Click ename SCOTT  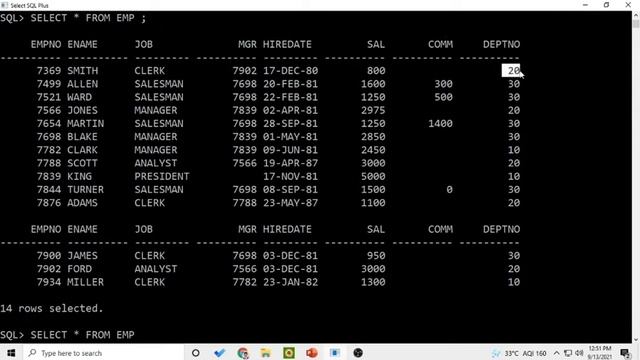(x=82, y=163)
